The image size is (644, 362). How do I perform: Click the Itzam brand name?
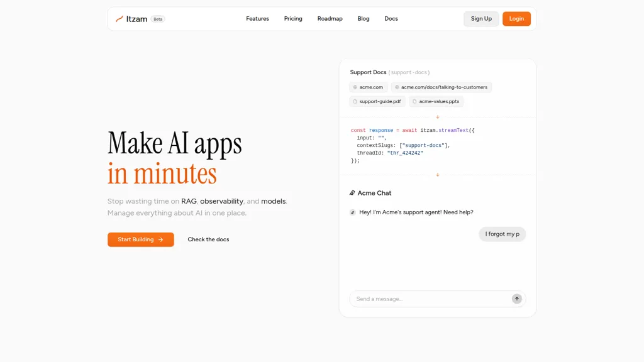click(x=136, y=19)
